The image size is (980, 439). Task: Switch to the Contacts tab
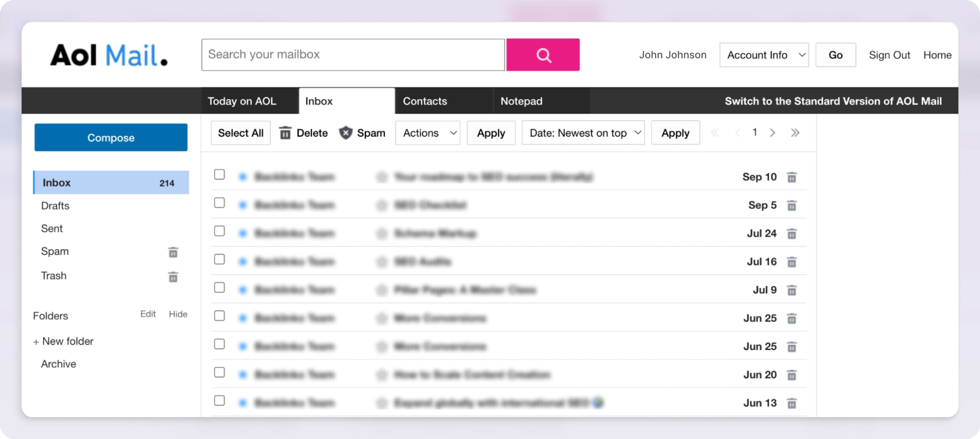pos(424,101)
